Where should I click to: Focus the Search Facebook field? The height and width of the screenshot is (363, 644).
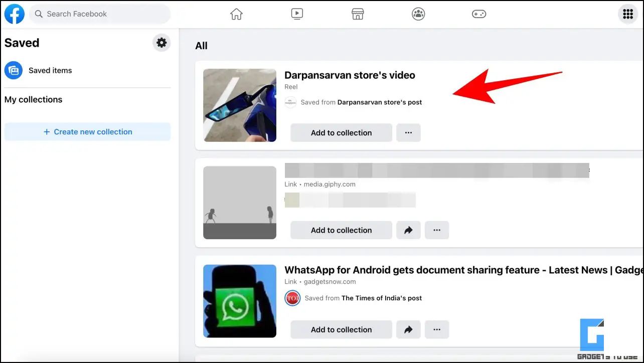100,14
